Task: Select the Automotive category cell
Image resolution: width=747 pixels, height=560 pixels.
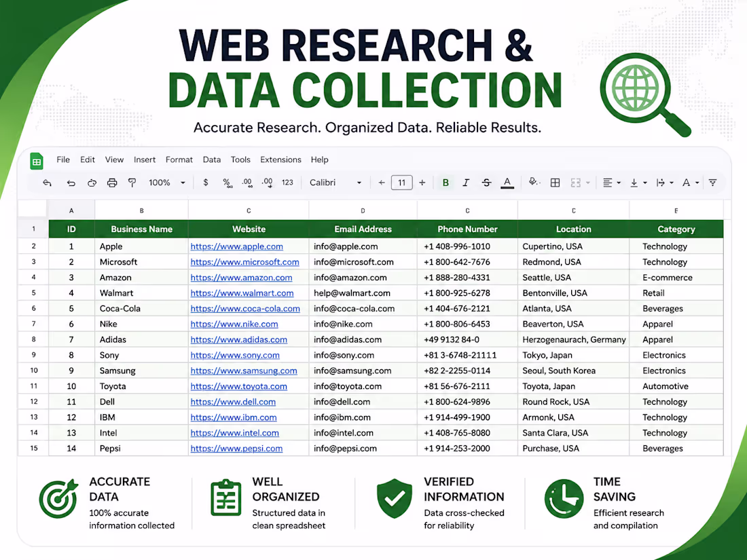Action: tap(676, 387)
